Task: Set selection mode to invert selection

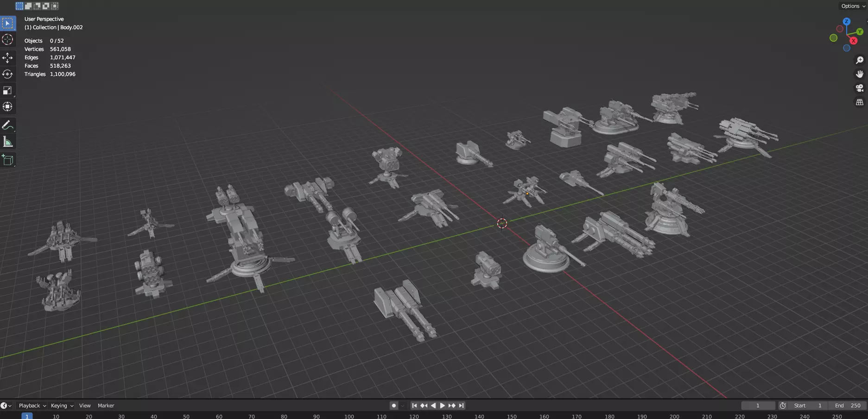Action: 46,6
